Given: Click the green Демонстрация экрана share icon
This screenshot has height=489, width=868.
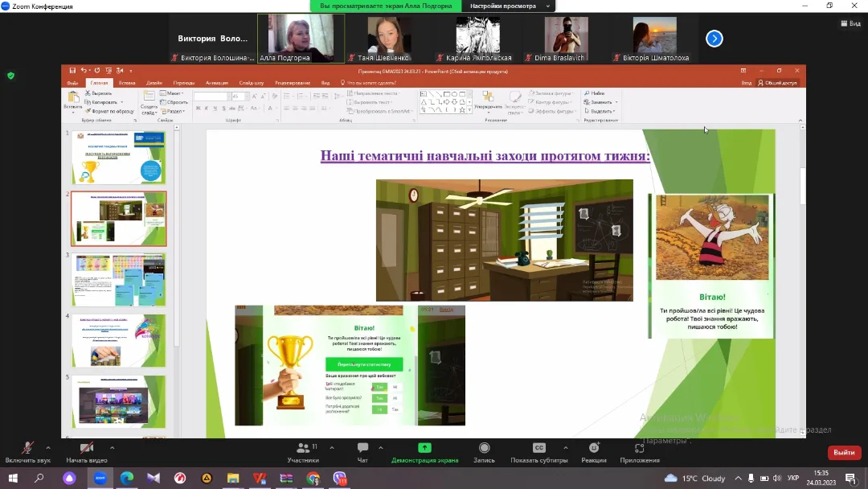Looking at the screenshot, I should (424, 448).
